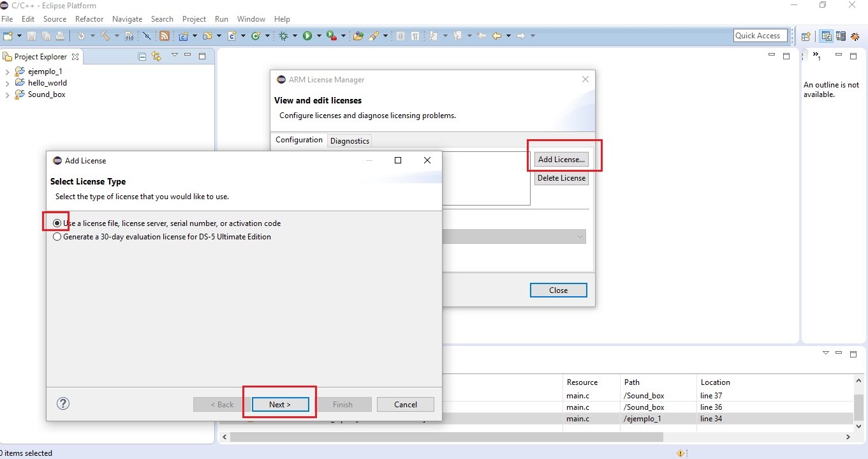868x459 pixels.
Task: Click the Location column header
Action: 715,382
